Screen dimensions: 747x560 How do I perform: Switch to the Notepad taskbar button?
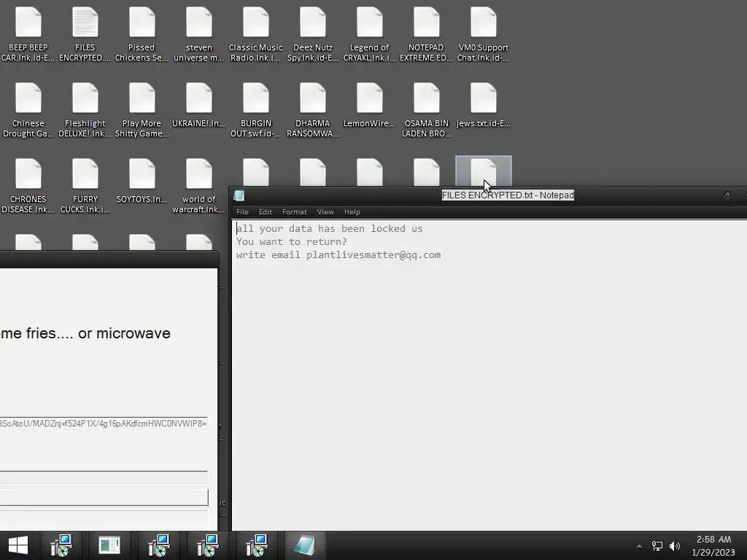[304, 545]
